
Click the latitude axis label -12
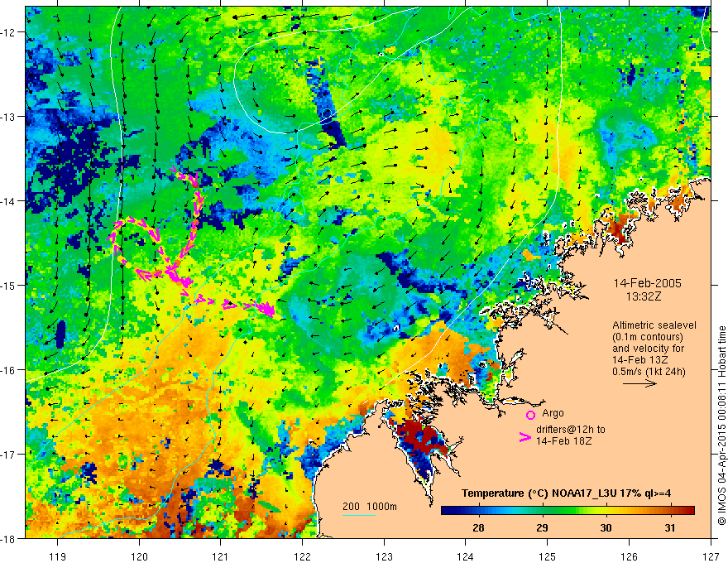[9, 32]
